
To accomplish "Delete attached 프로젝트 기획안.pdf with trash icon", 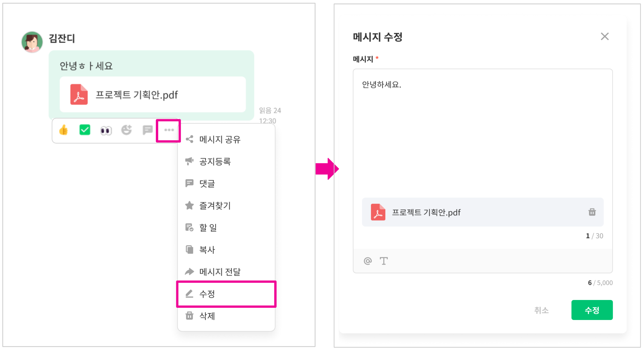I will [592, 212].
